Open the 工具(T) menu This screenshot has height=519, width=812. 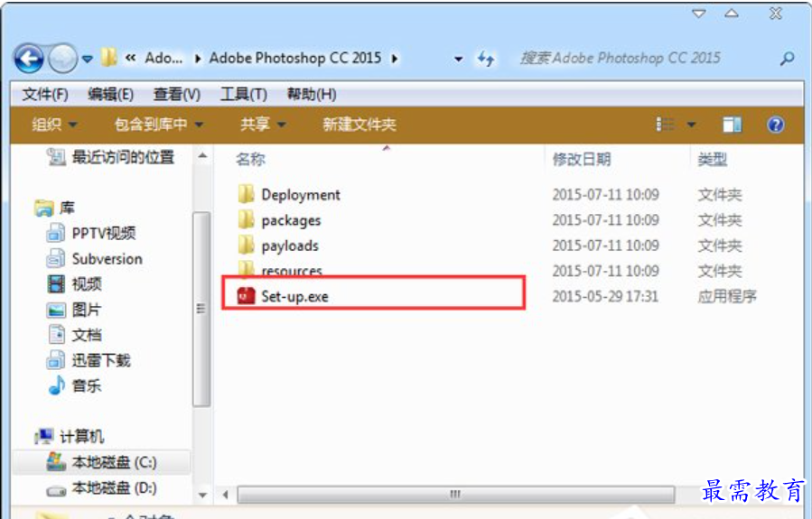244,94
